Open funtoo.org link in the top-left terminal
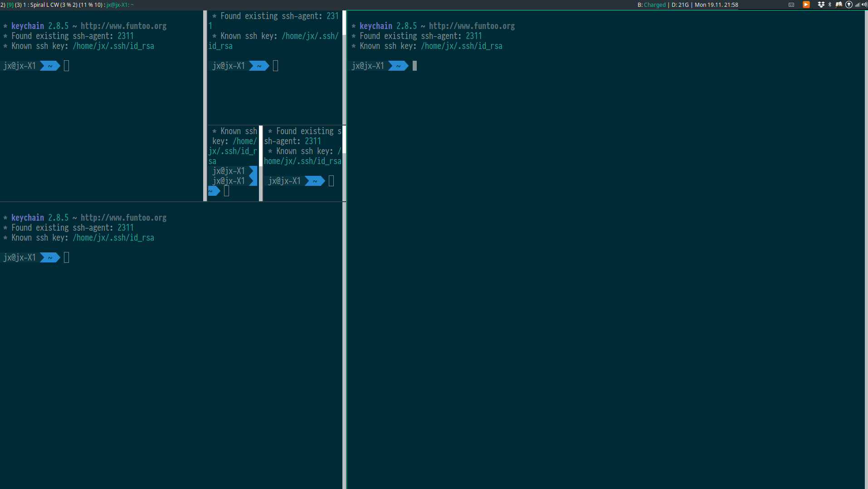 [x=123, y=25]
